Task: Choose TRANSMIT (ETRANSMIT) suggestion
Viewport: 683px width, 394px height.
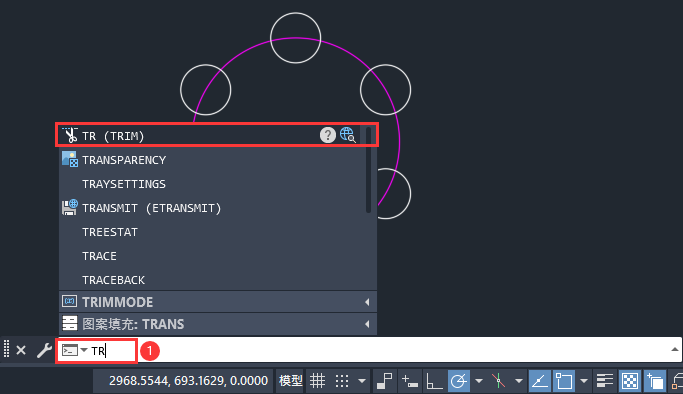Action: click(x=212, y=208)
